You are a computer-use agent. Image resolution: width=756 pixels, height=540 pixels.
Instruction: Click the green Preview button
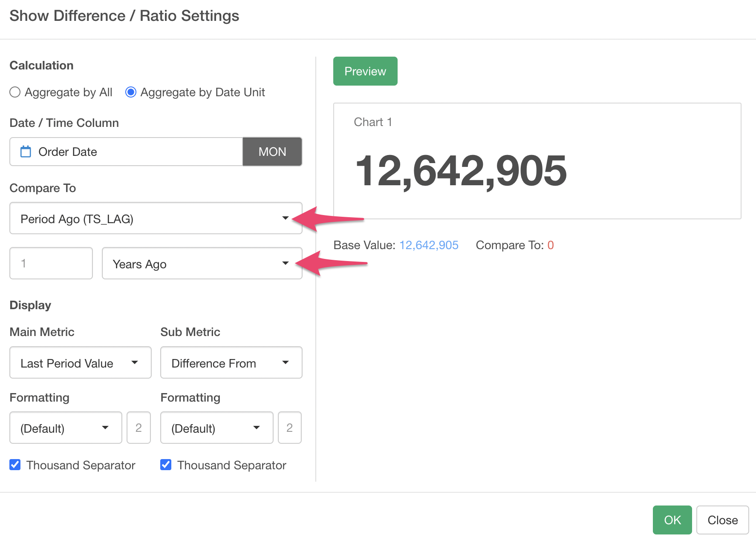(x=365, y=71)
